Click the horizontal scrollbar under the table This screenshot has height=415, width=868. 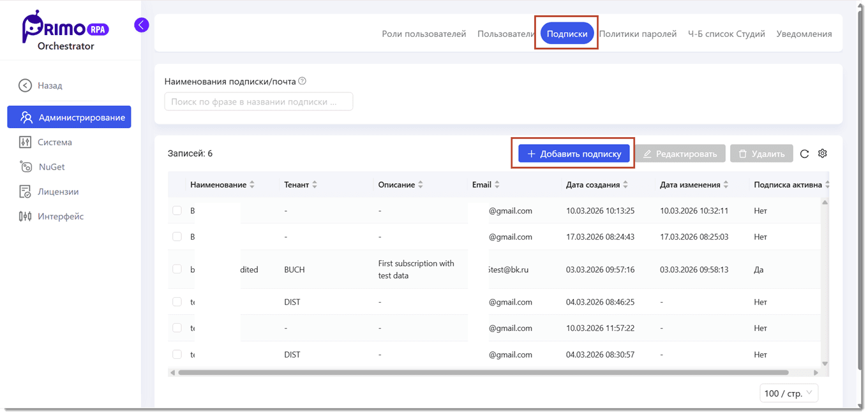(483, 372)
